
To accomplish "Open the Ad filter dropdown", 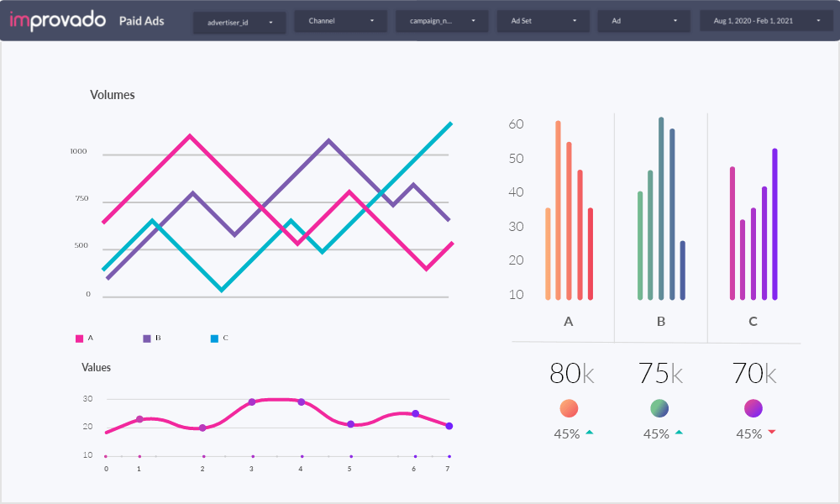I will [643, 21].
